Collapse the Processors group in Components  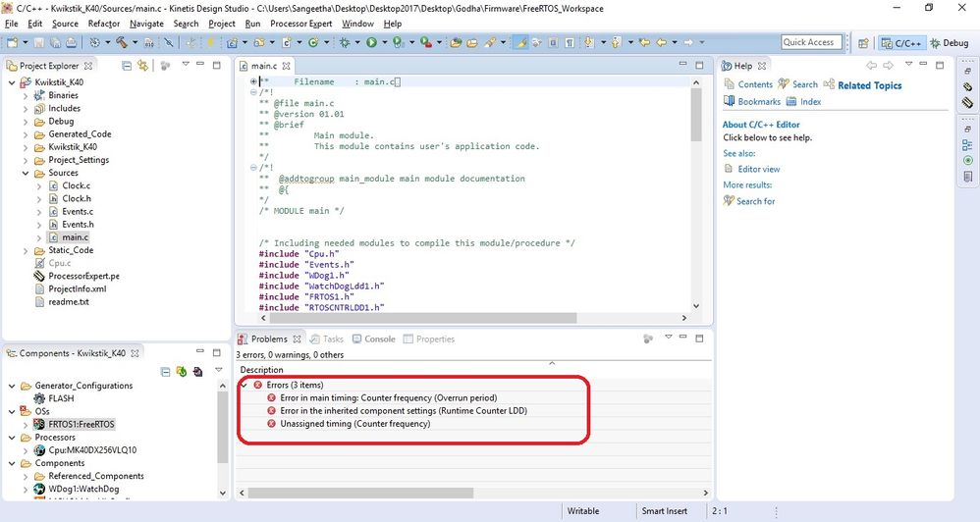(12, 438)
